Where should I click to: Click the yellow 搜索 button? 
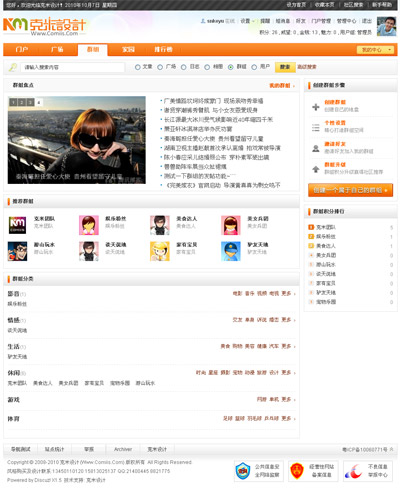point(285,67)
